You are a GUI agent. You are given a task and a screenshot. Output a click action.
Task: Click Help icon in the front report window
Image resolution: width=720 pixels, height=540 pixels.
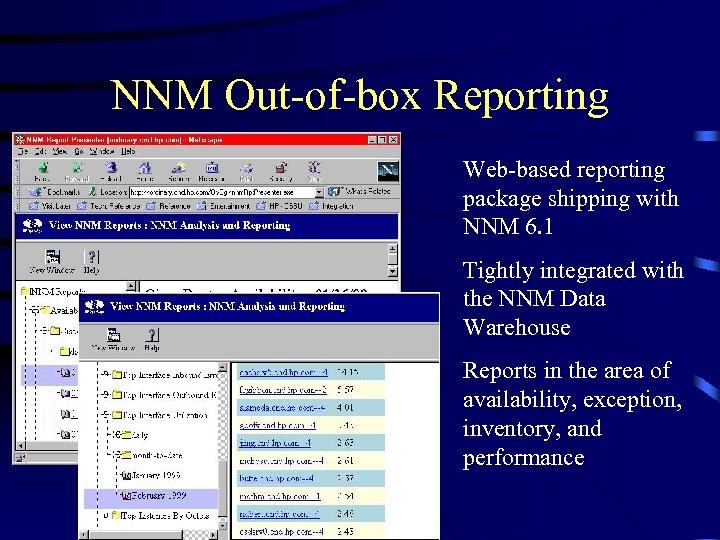(152, 335)
